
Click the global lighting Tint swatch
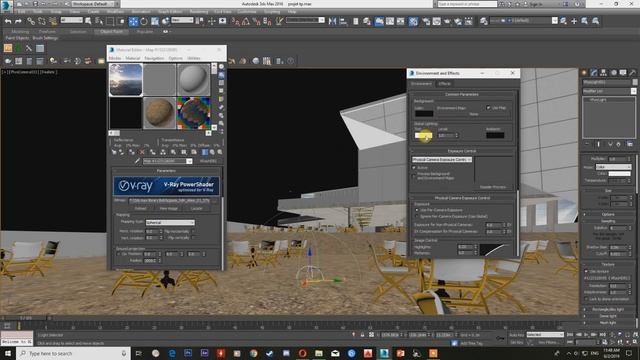pyautogui.click(x=424, y=135)
